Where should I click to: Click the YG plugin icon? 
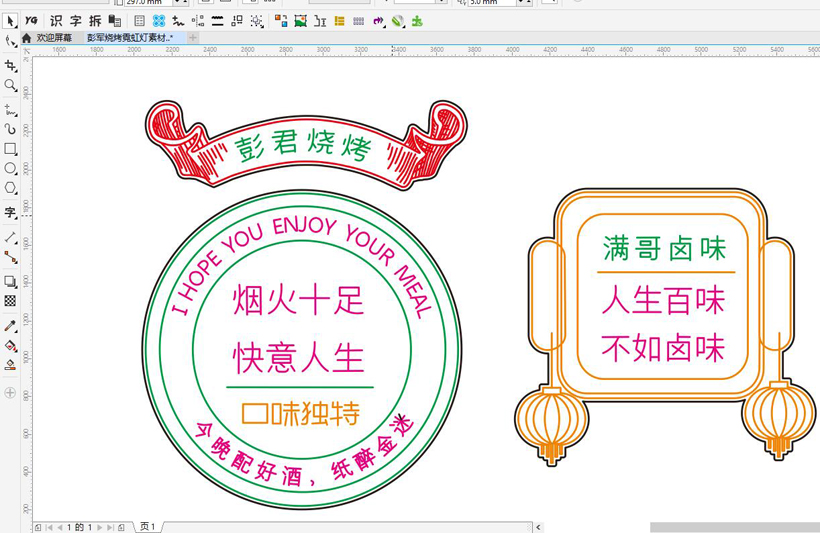point(31,20)
